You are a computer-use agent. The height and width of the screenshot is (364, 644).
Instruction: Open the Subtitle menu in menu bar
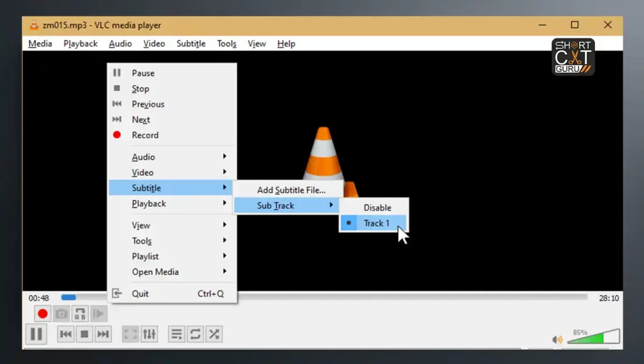coord(191,43)
